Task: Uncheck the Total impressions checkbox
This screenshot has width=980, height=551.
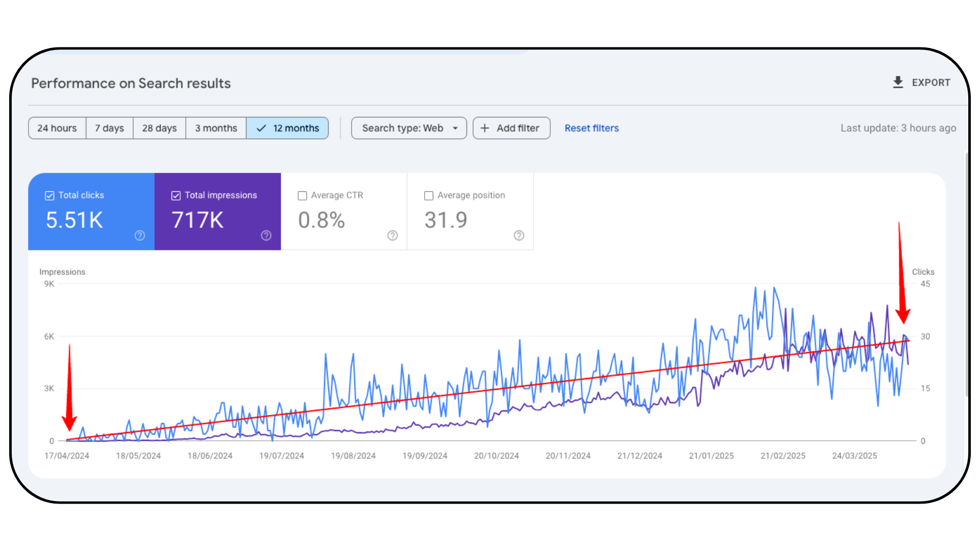Action: (176, 195)
